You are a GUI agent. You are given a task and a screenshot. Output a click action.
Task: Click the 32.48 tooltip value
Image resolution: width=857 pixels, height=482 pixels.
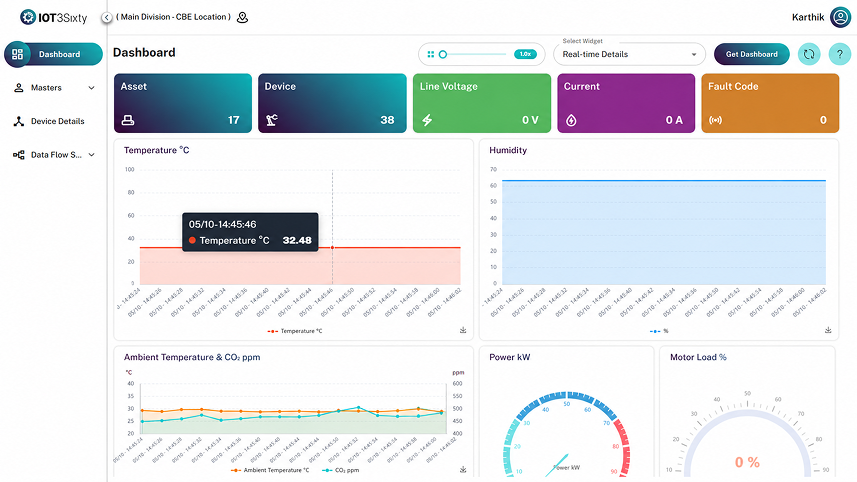pyautogui.click(x=297, y=240)
